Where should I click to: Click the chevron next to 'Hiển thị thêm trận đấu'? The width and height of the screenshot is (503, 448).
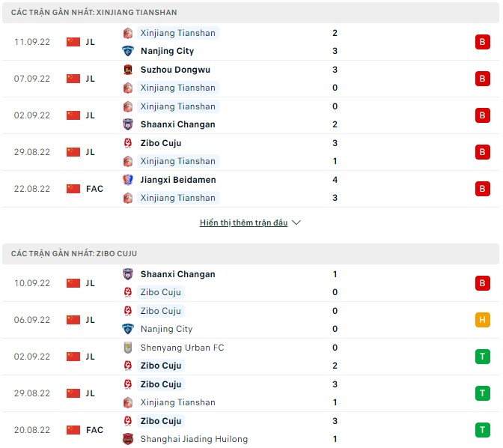[296, 223]
